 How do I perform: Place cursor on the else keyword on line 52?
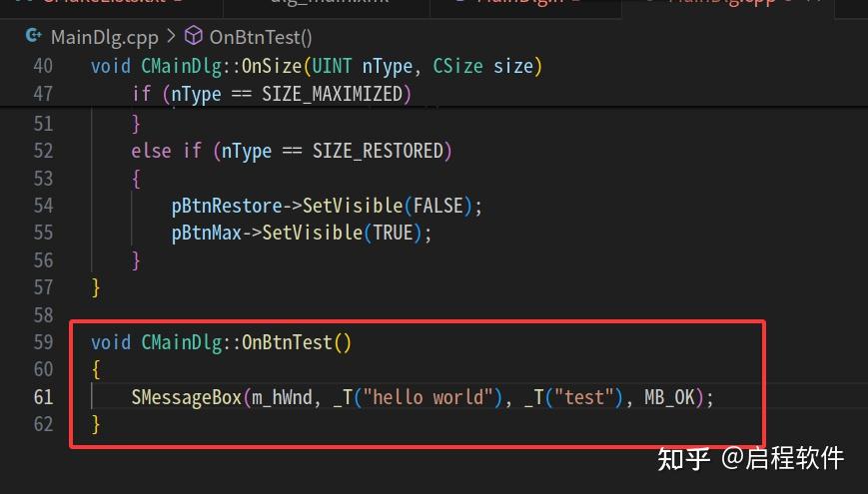pyautogui.click(x=151, y=151)
